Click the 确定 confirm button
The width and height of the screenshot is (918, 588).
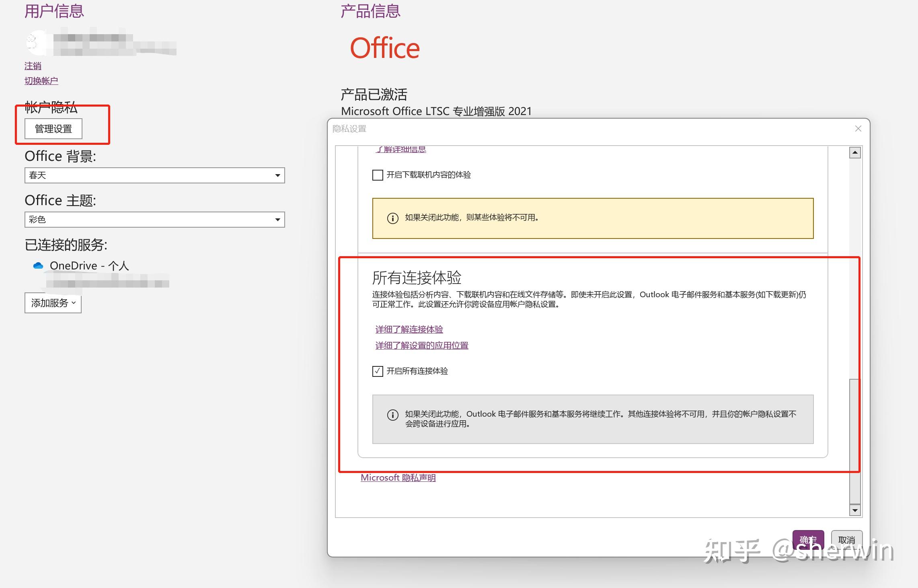(x=808, y=540)
